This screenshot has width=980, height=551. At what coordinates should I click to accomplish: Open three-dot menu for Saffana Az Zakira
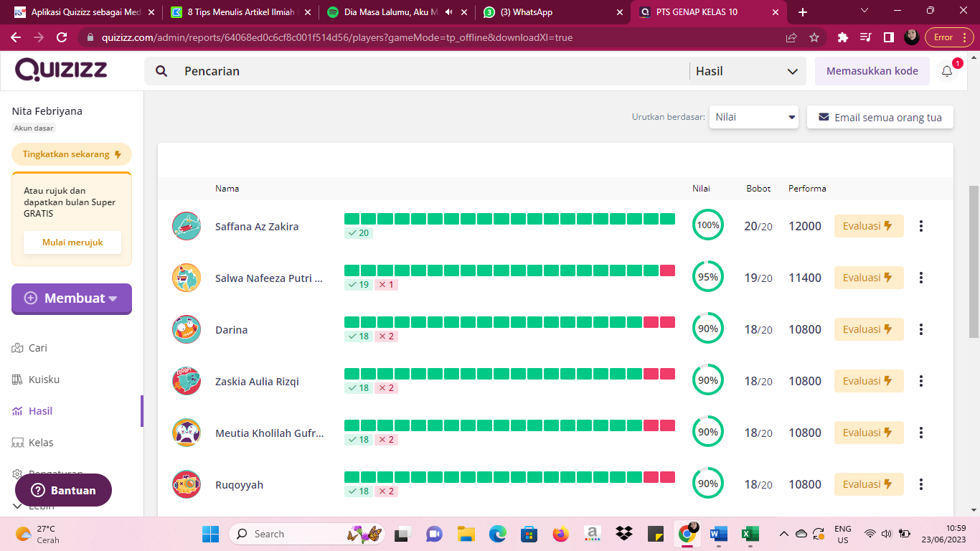click(921, 226)
